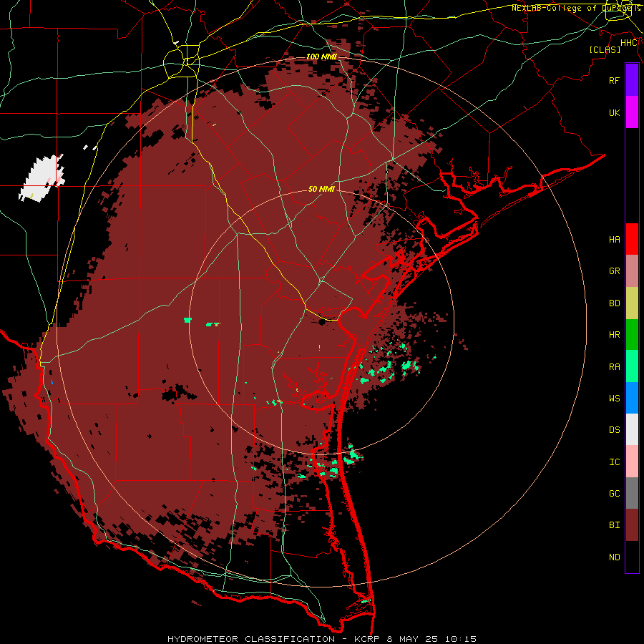Click the DS white legend swatch
This screenshot has width=644, height=644.
pyautogui.click(x=632, y=429)
